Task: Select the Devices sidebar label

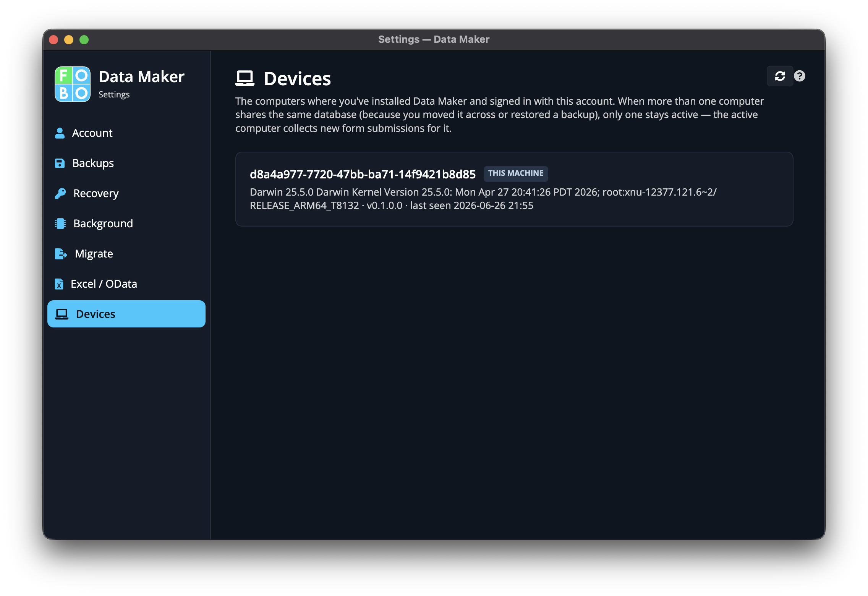Action: [96, 314]
